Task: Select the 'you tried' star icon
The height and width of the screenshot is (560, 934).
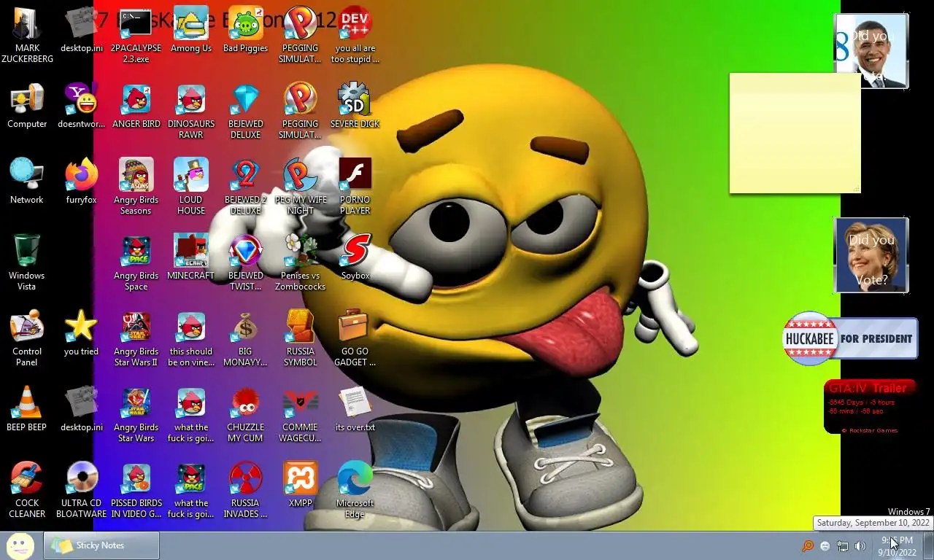Action: (x=81, y=333)
